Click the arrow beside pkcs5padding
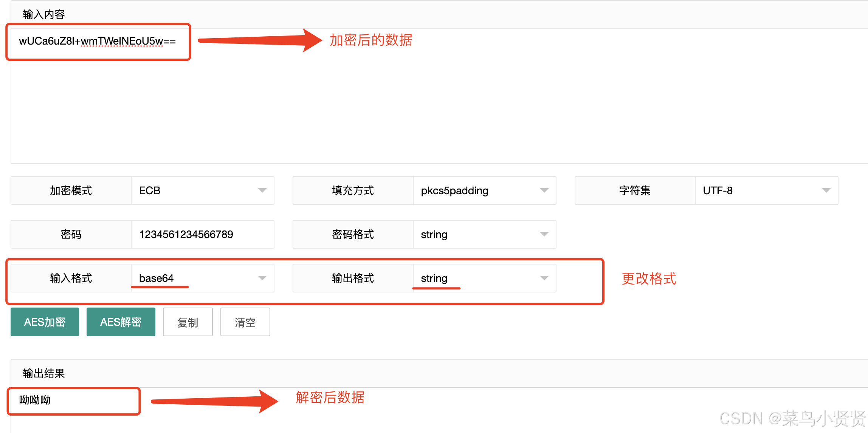Viewport: 868px width, 433px height. (x=544, y=190)
